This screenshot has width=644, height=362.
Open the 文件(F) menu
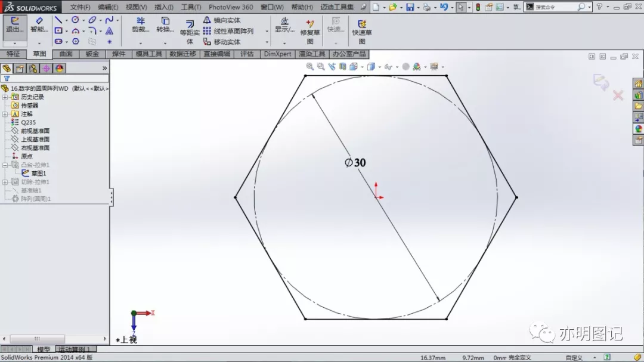80,7
